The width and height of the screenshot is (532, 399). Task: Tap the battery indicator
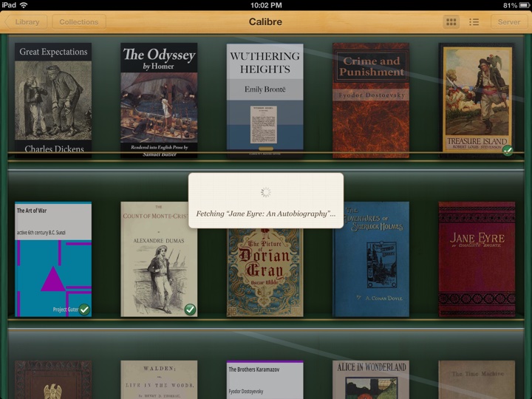click(524, 5)
